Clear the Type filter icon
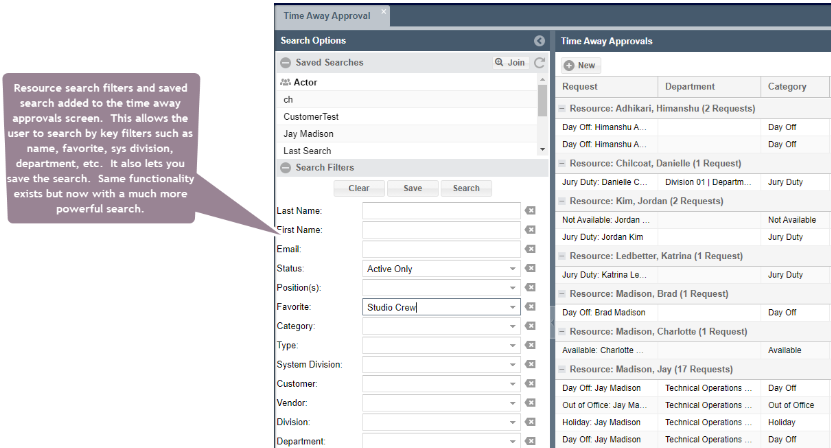 pyautogui.click(x=530, y=345)
